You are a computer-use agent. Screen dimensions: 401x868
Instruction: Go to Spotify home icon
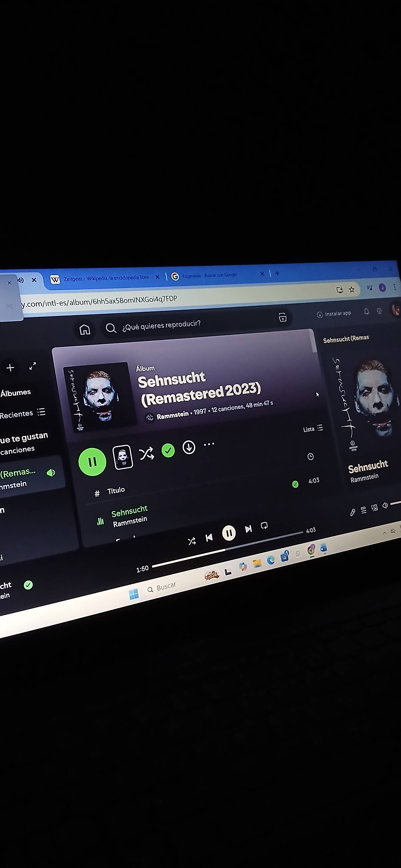click(84, 329)
